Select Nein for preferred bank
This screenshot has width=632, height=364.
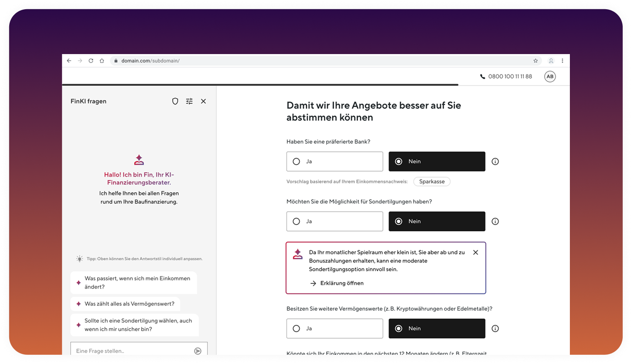(x=437, y=161)
